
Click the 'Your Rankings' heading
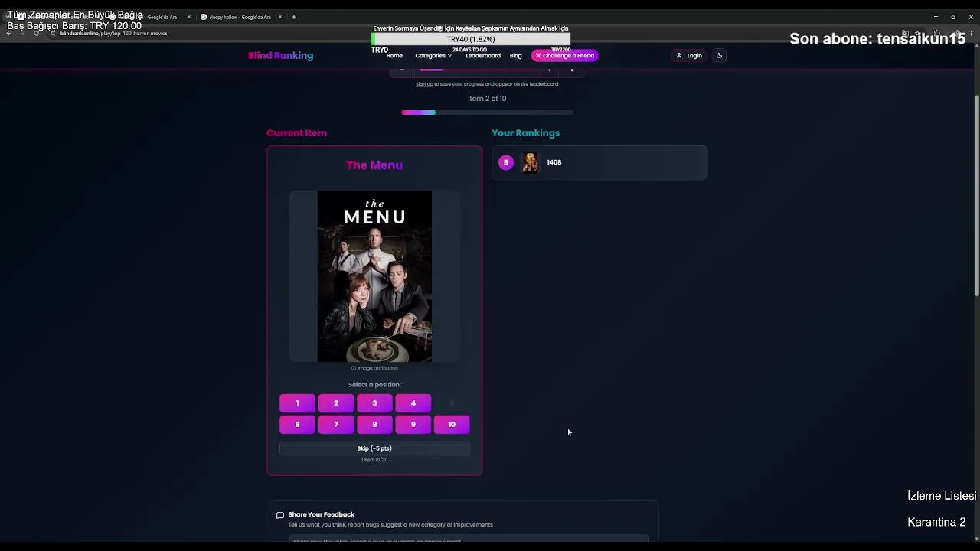point(525,133)
